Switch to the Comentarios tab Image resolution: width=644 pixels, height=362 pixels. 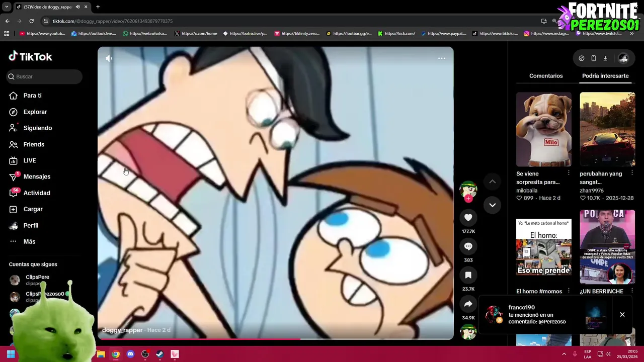546,76
